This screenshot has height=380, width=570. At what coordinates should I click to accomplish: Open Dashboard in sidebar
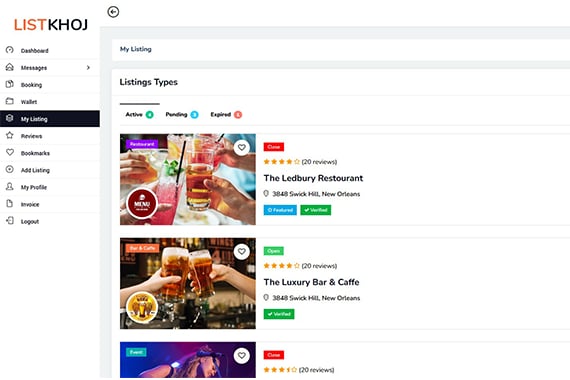pyautogui.click(x=50, y=51)
